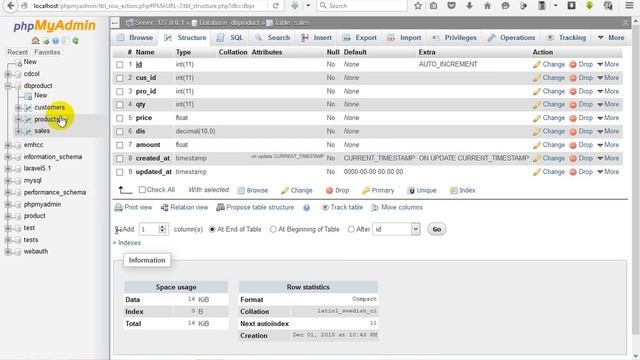The height and width of the screenshot is (360, 640).
Task: Tick the checkbox for the id column
Action: 120,64
